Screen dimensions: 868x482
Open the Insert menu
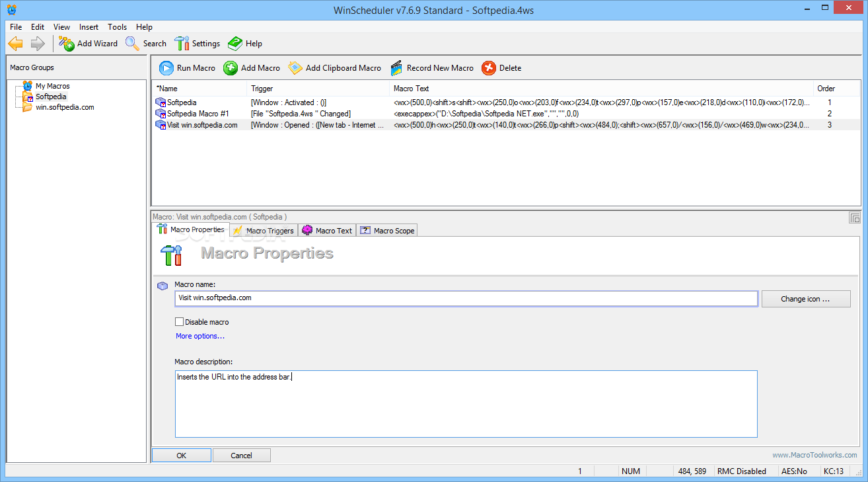pos(89,27)
